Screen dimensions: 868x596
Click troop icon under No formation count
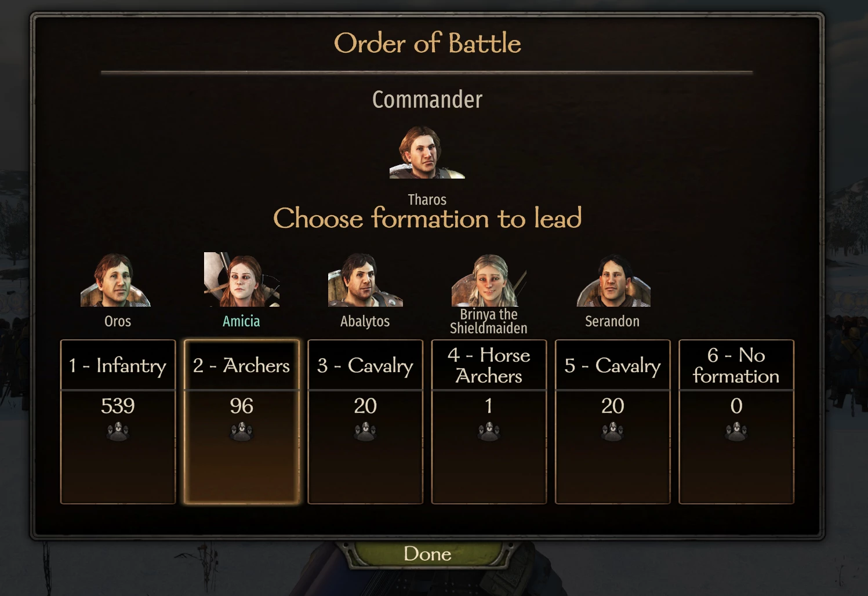coord(736,431)
